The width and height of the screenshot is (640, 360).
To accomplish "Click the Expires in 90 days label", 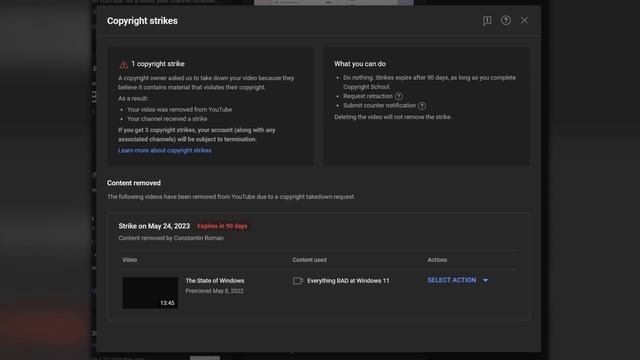I will (222, 226).
